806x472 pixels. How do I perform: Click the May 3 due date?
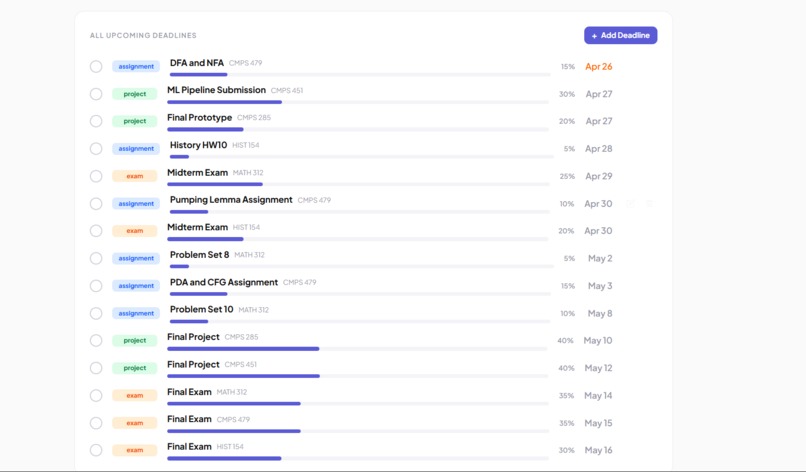point(600,286)
